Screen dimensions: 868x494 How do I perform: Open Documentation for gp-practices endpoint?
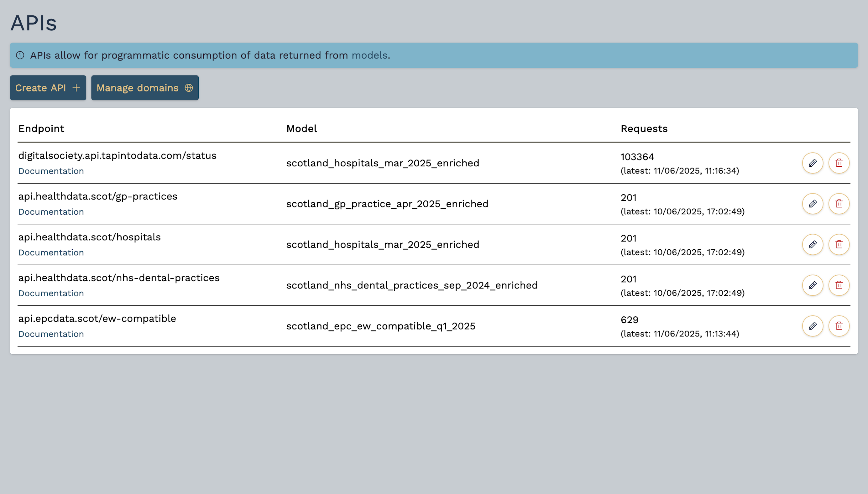[51, 212]
